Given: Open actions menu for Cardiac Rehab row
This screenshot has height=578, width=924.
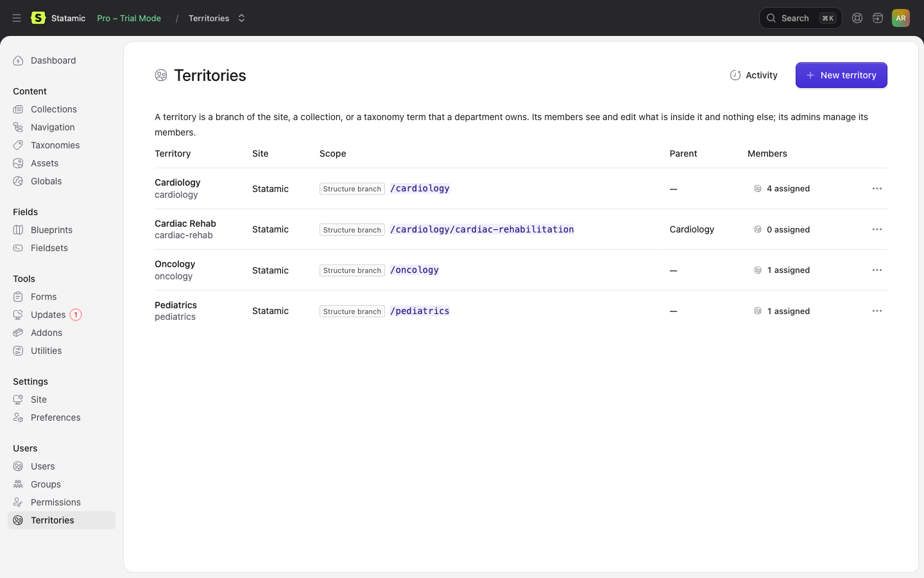Looking at the screenshot, I should (877, 229).
